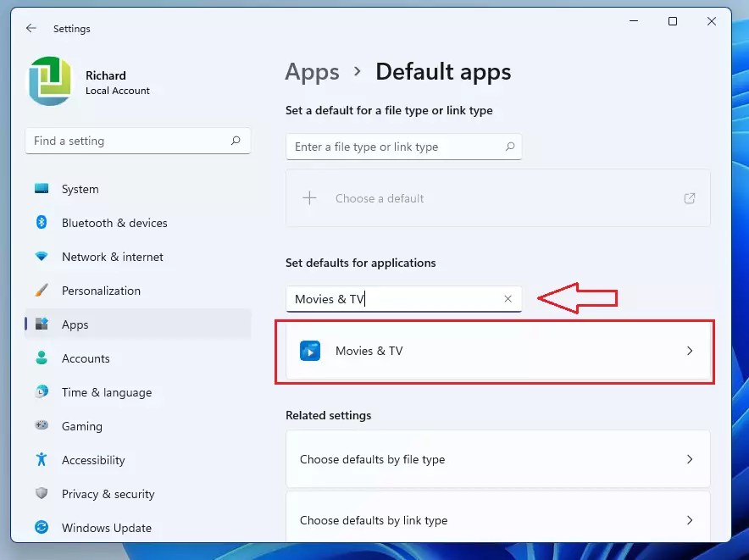
Task: Open the Personalization category
Action: pyautogui.click(x=137, y=291)
